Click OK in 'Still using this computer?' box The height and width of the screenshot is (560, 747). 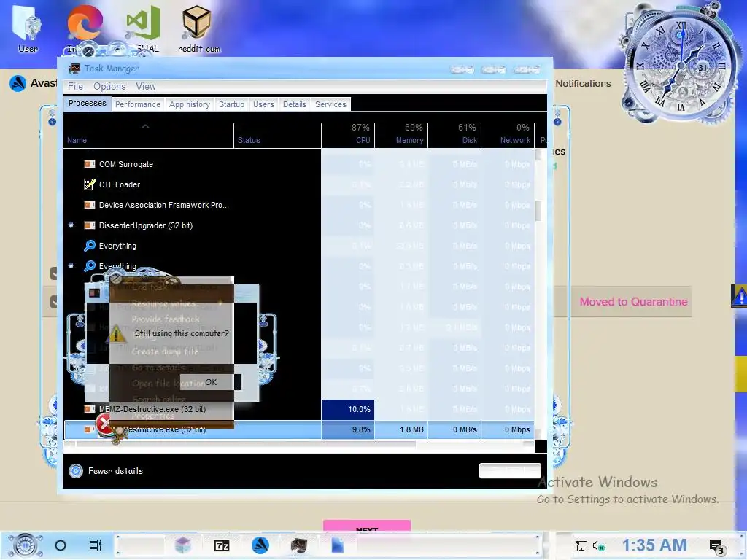click(x=211, y=382)
